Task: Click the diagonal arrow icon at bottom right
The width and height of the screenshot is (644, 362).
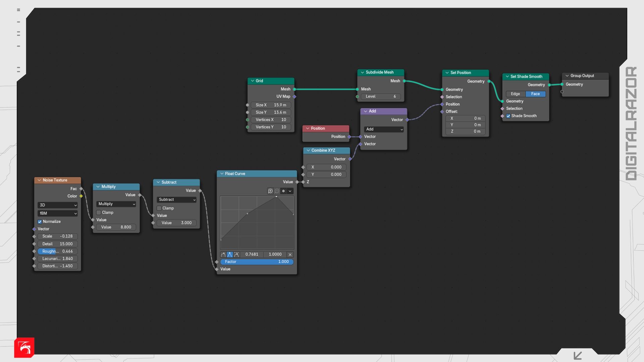Action: point(578,355)
